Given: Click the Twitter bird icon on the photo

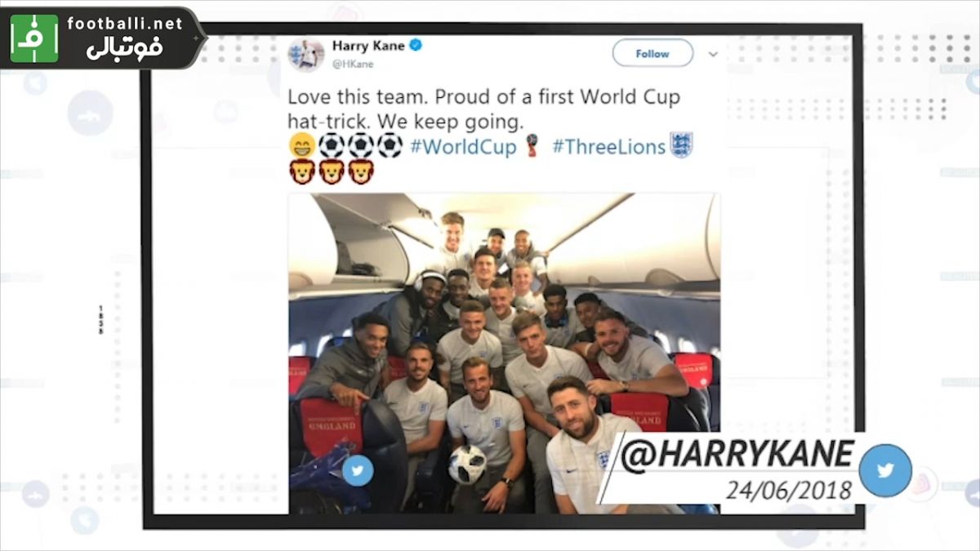Looking at the screenshot, I should click(357, 470).
